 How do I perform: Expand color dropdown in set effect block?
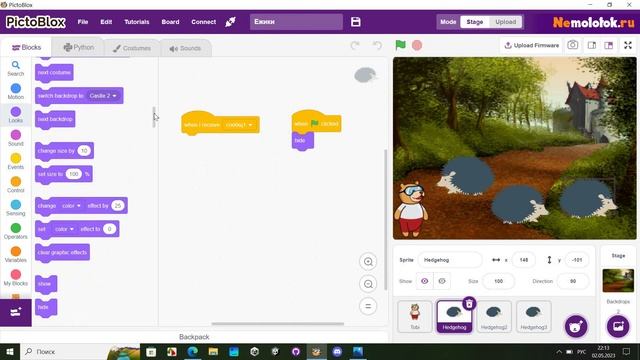coord(64,229)
